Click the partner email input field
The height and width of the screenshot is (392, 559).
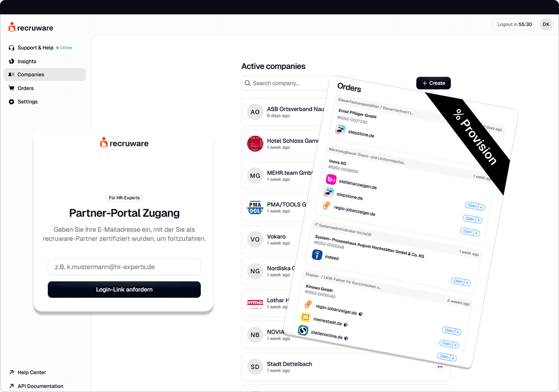(124, 267)
